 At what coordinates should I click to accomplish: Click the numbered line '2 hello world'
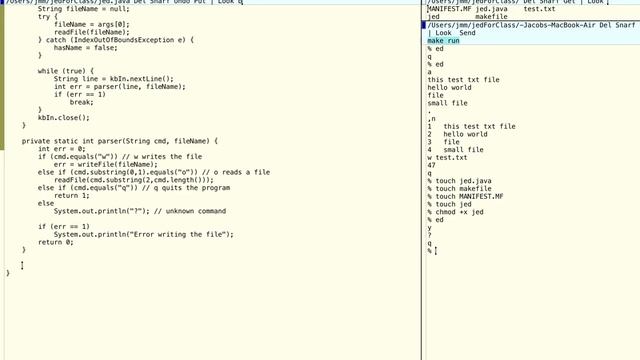[x=458, y=134]
